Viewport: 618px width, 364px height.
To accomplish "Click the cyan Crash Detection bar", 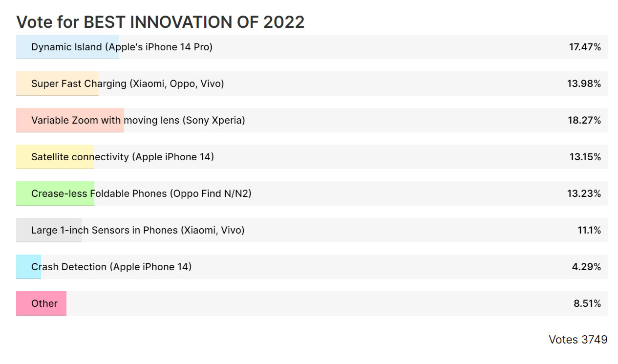I will [x=28, y=267].
